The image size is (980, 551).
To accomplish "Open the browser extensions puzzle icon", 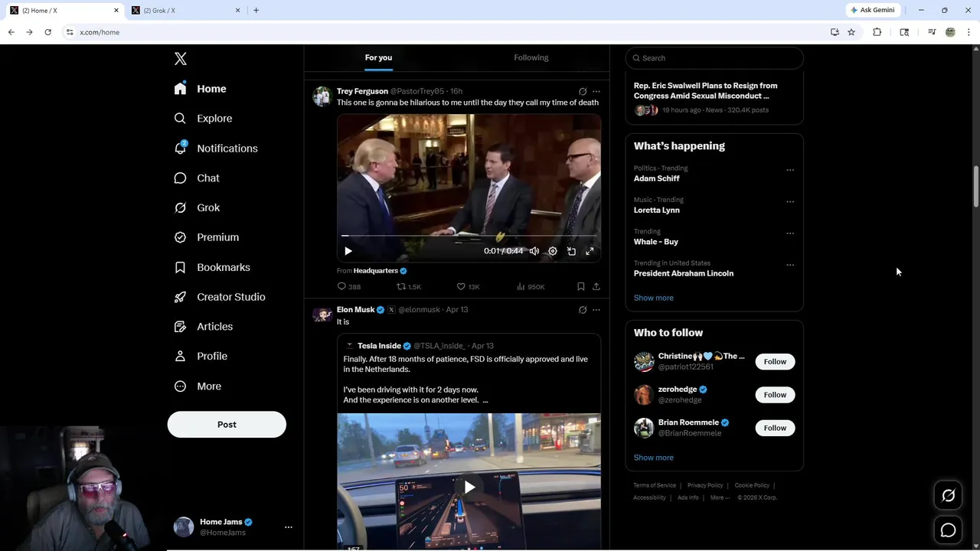I will tap(877, 32).
